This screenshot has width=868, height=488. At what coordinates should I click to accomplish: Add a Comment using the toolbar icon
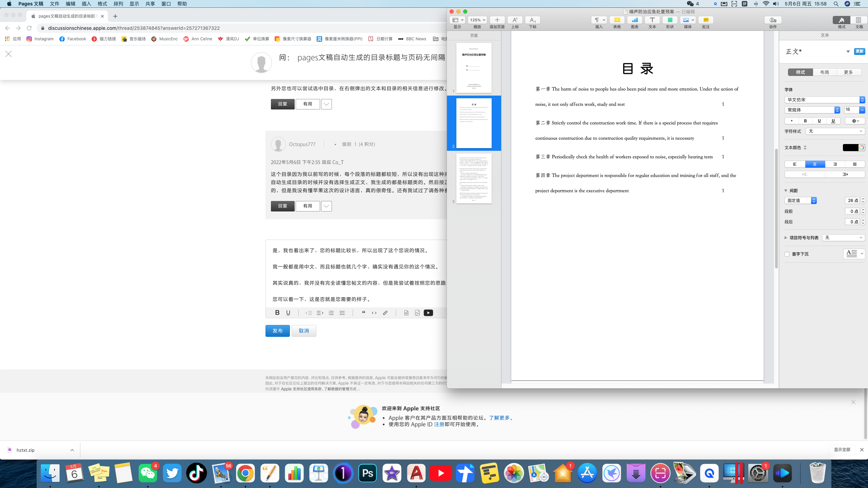point(706,20)
